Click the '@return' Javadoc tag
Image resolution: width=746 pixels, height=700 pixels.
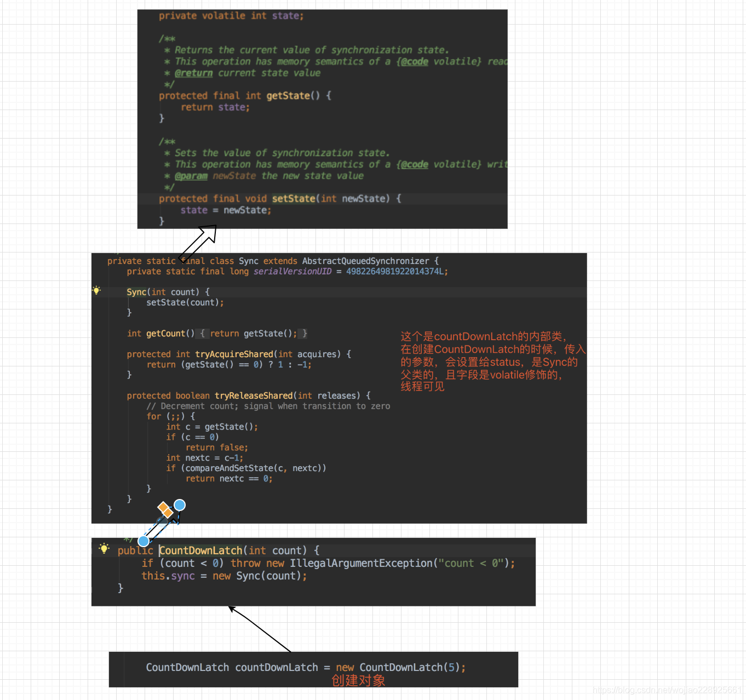194,73
